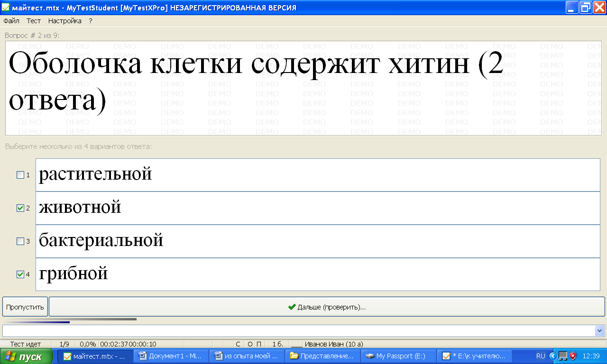Click status bar timer 00:02:37
This screenshot has height=364, width=607.
pyautogui.click(x=114, y=344)
